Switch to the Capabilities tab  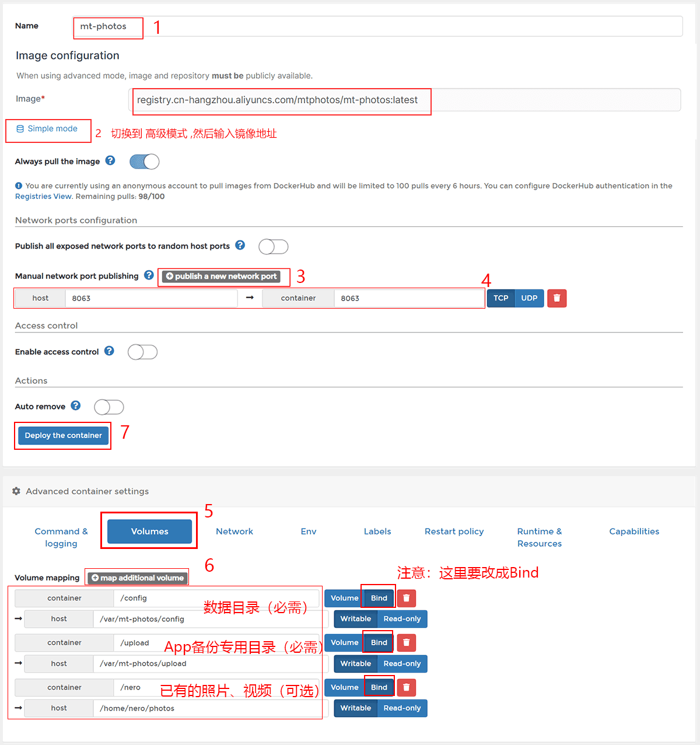point(634,531)
